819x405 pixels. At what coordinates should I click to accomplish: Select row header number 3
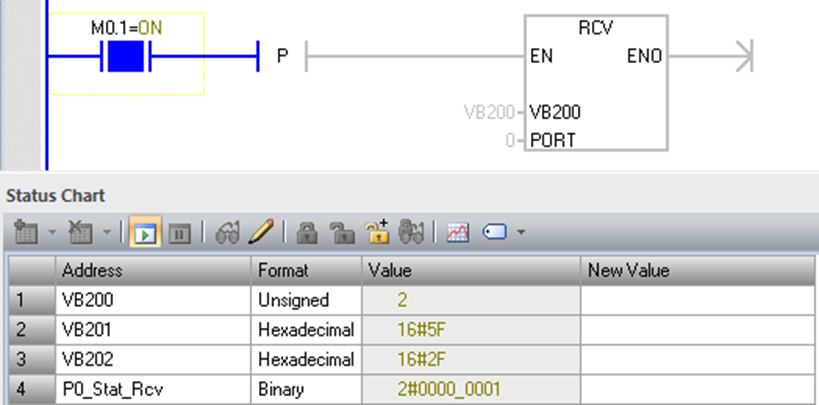(31, 360)
